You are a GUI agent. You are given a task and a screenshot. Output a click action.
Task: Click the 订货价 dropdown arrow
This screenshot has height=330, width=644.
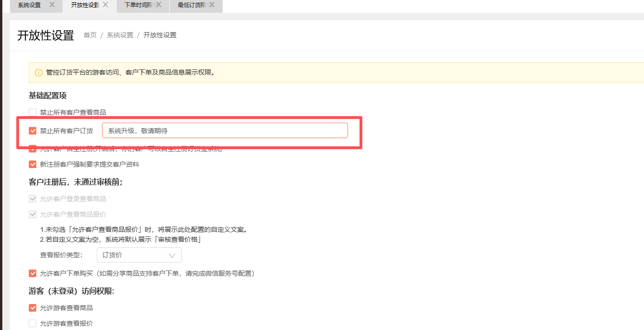tap(172, 255)
